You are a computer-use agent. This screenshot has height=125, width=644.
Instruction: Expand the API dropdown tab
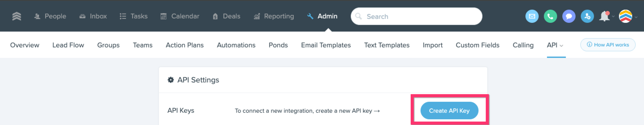point(555,45)
